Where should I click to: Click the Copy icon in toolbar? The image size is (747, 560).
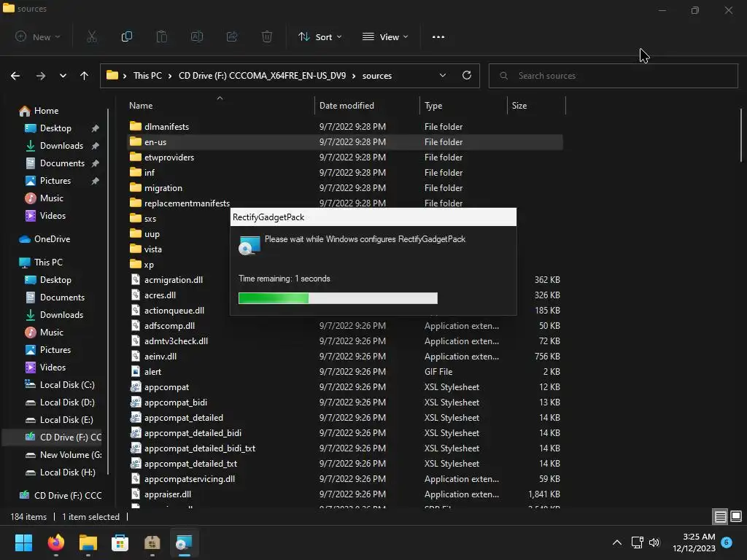pos(127,36)
